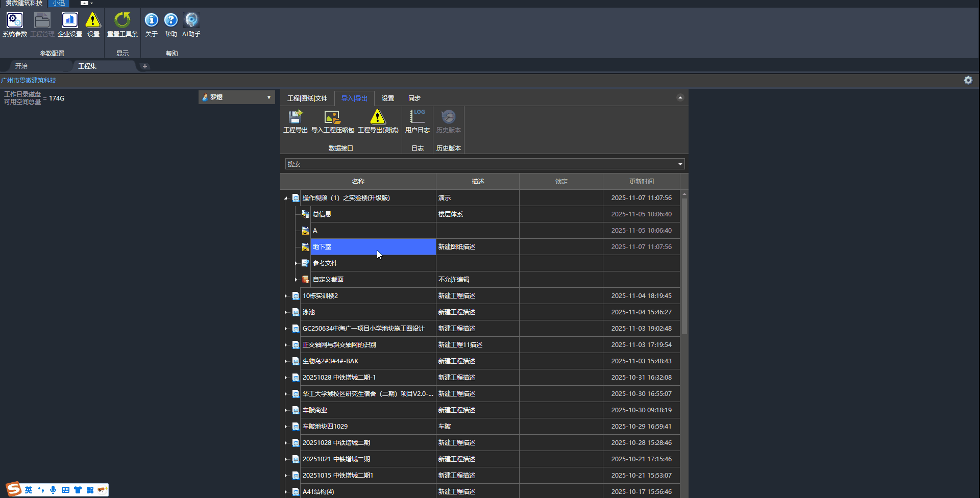Click the 工程导出(测试) warning icon
The height and width of the screenshot is (498, 980).
(378, 118)
